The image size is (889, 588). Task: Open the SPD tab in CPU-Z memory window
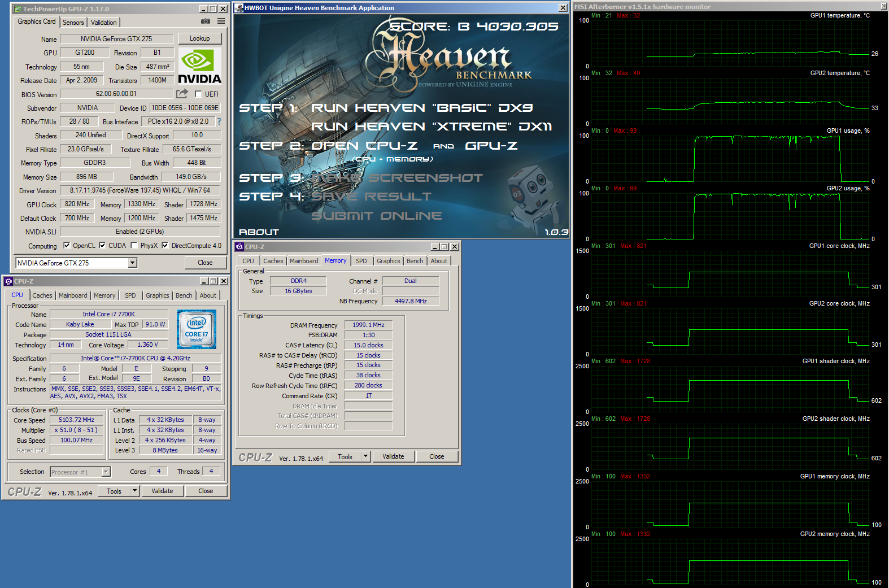coord(361,261)
